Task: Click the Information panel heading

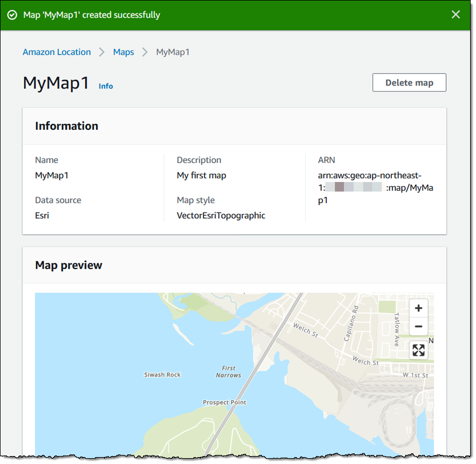Action: point(67,126)
